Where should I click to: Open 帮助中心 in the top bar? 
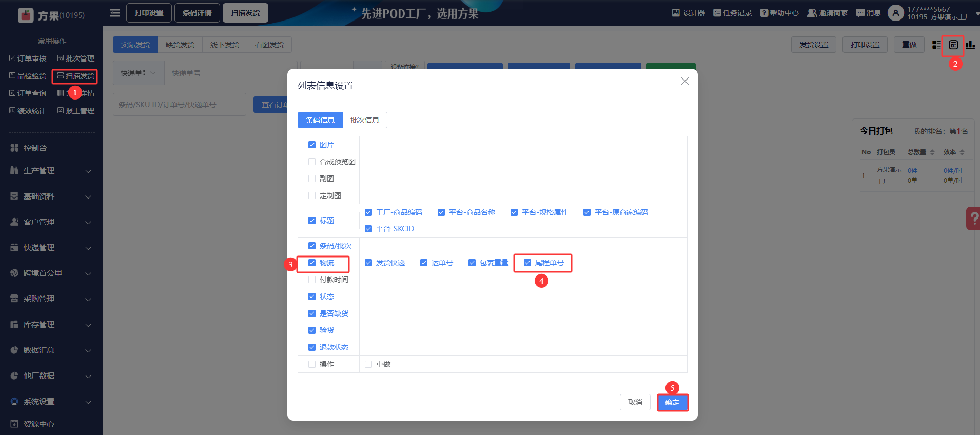(x=779, y=13)
